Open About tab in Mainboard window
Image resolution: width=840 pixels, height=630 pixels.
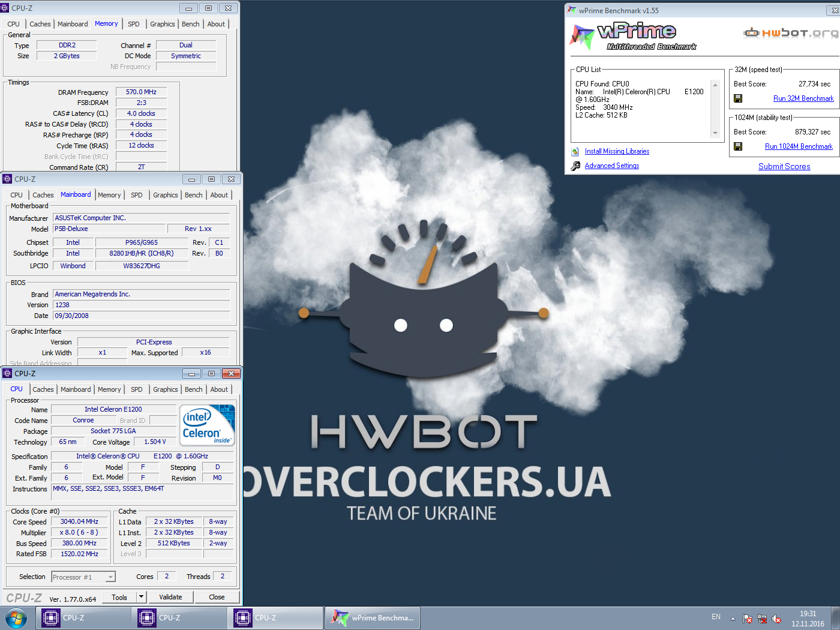pyautogui.click(x=219, y=195)
